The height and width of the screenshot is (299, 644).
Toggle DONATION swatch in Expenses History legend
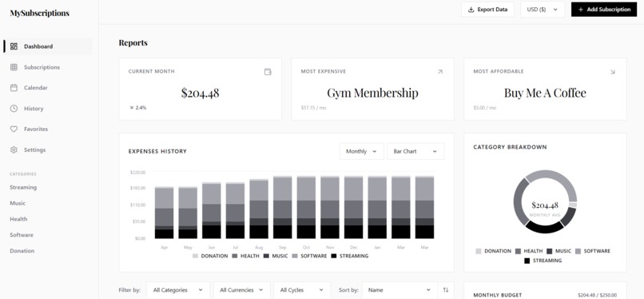tap(195, 256)
